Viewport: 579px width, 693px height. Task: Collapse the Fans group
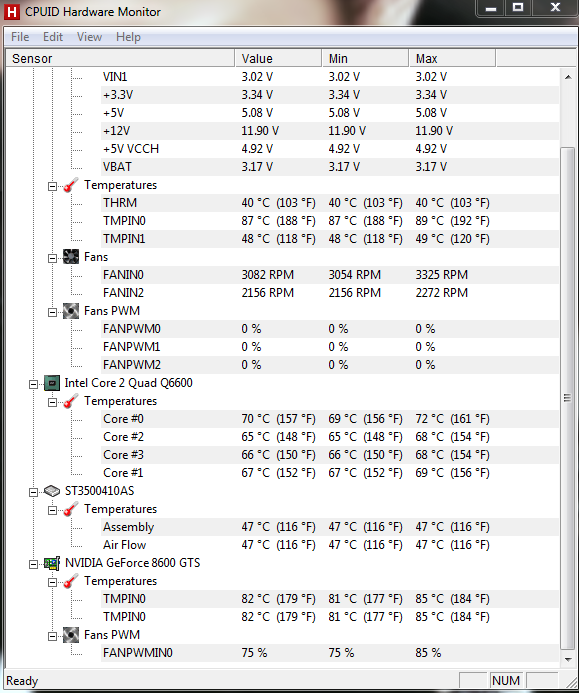(x=53, y=258)
